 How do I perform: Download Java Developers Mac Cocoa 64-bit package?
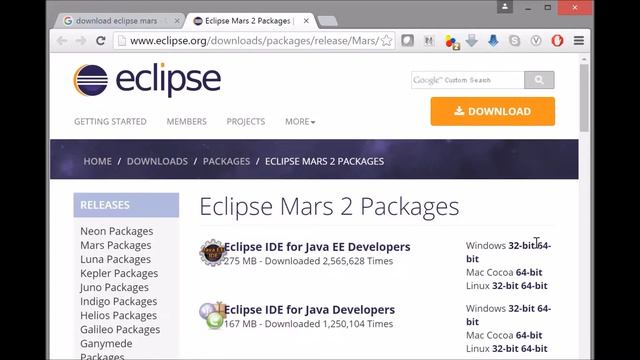(529, 335)
